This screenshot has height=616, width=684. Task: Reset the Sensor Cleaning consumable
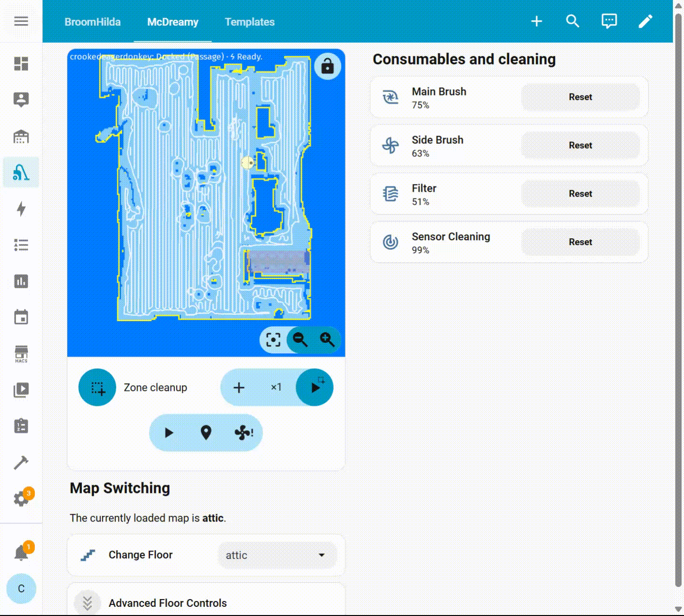point(580,242)
